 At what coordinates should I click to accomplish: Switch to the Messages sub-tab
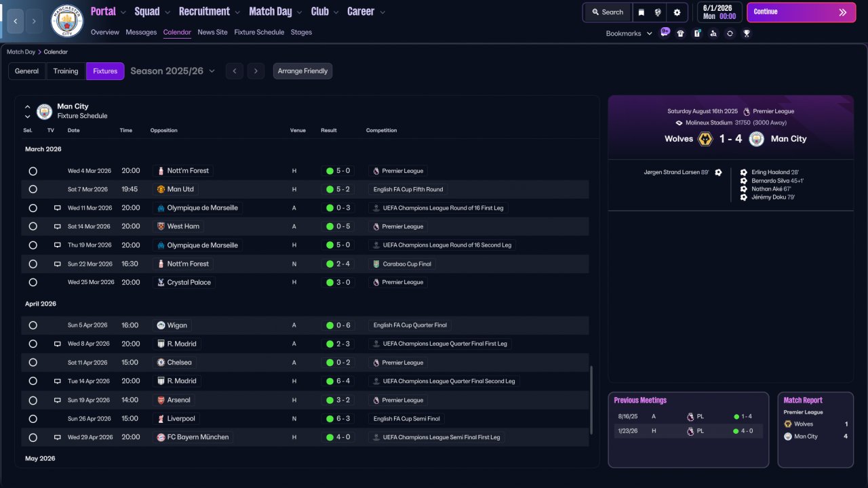pos(141,32)
